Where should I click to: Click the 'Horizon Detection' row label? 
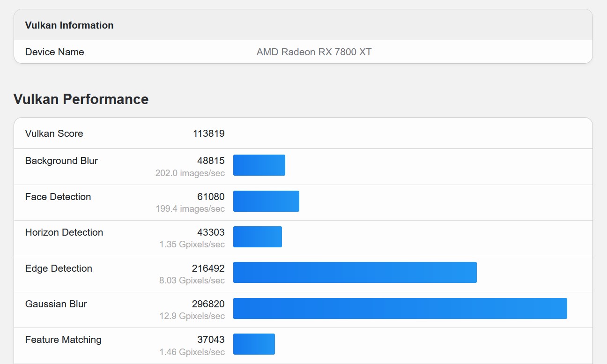tap(64, 232)
